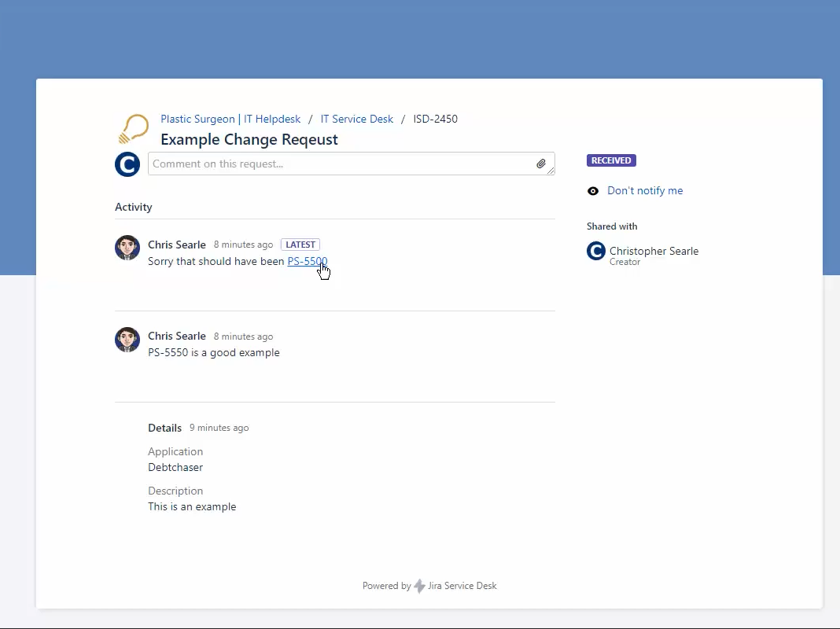Click the Activity heading

(134, 207)
